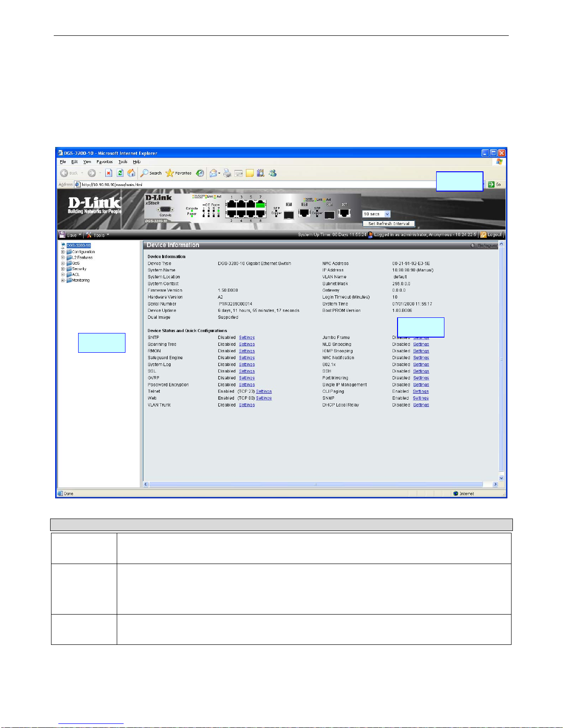Click the 10T copper combo port
Viewport: 563px width, 728px height.
[x=344, y=213]
